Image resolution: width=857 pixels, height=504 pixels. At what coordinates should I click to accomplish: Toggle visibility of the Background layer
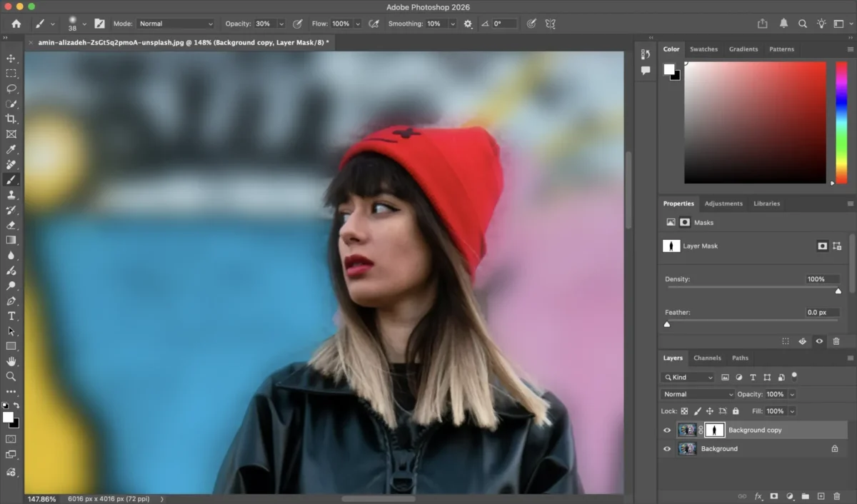point(667,449)
